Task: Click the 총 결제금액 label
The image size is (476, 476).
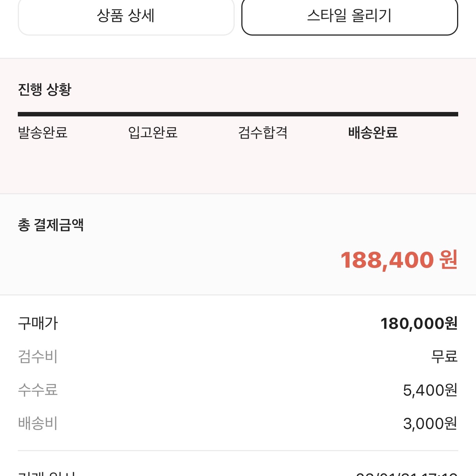Action: (51, 225)
